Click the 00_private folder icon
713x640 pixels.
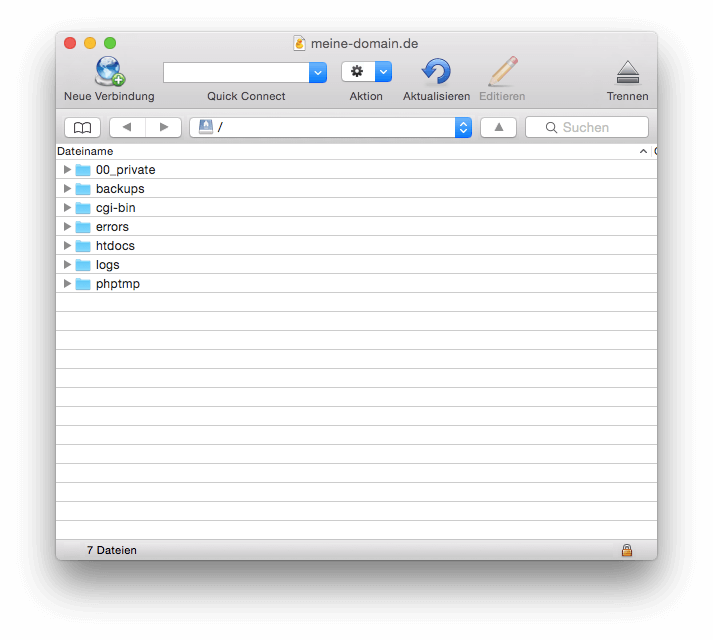coord(83,170)
